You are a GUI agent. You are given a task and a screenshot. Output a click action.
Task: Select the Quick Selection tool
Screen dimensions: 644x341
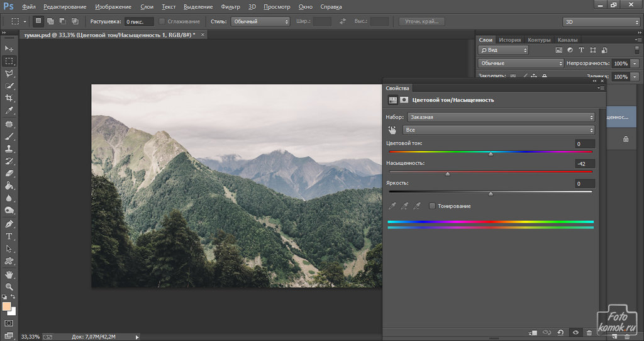click(9, 86)
